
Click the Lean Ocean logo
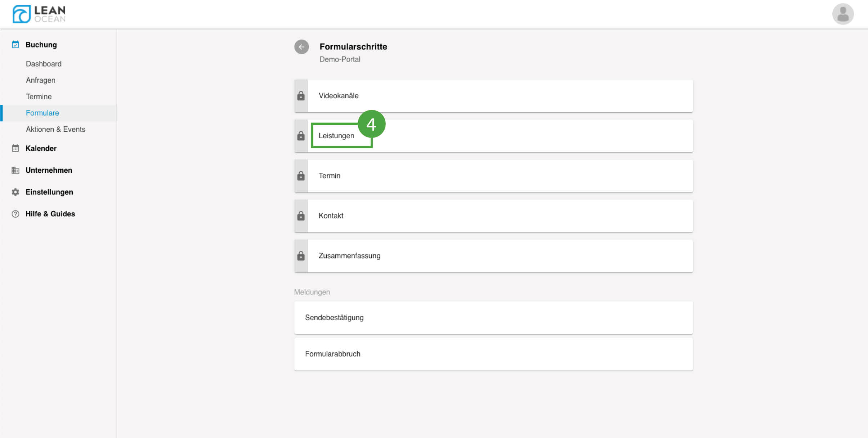(x=39, y=14)
